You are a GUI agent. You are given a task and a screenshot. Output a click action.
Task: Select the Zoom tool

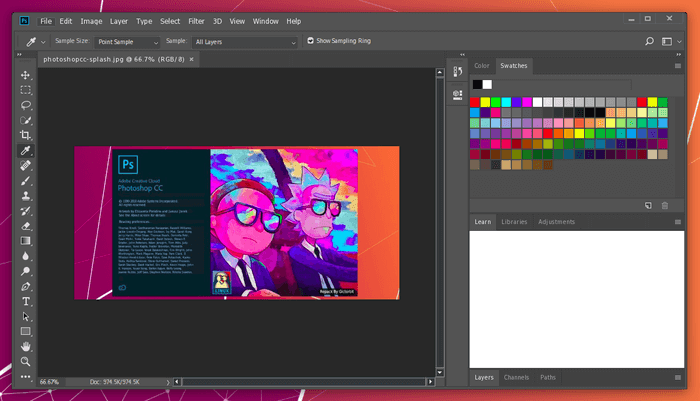tap(25, 361)
